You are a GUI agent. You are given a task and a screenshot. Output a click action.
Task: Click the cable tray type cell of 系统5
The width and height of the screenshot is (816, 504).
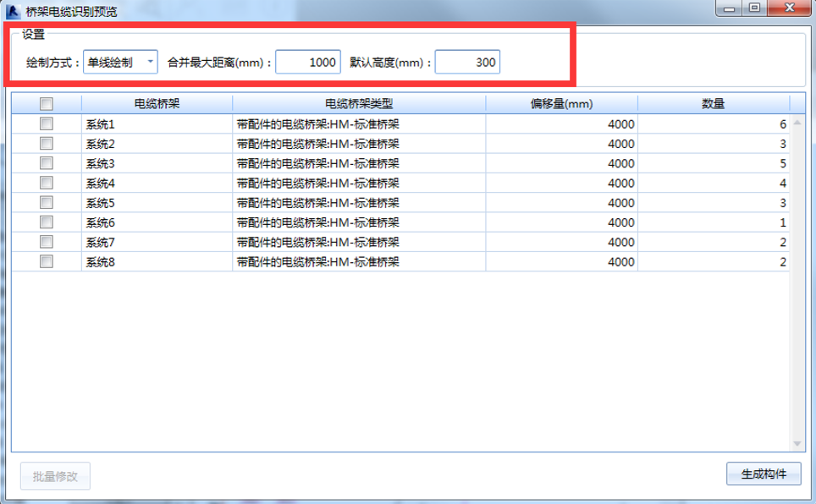pos(359,203)
